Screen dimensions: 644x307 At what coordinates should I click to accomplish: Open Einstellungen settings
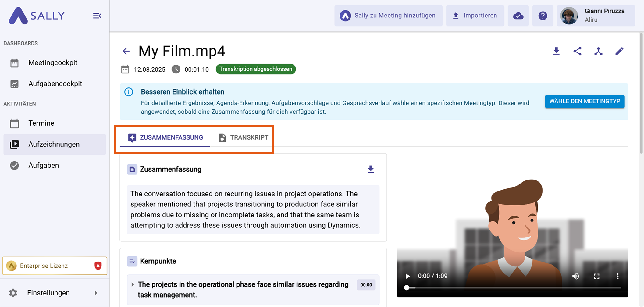coord(55,293)
